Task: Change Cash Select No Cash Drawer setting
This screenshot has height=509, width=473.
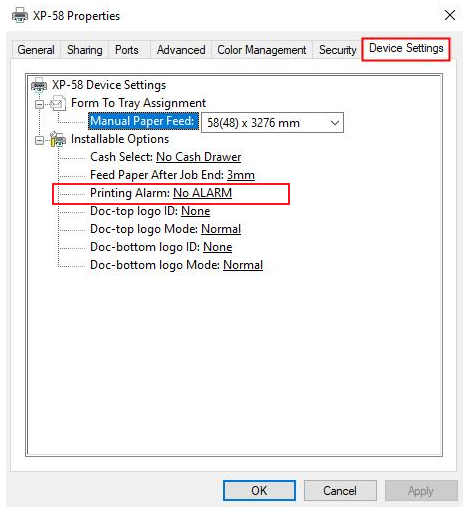Action: click(199, 157)
